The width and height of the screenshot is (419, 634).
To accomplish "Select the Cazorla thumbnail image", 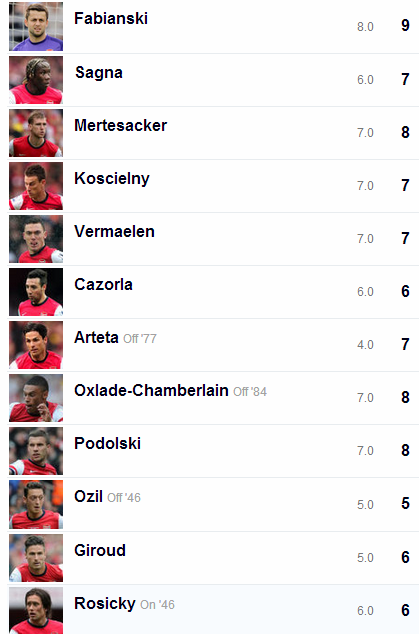I will [36, 292].
